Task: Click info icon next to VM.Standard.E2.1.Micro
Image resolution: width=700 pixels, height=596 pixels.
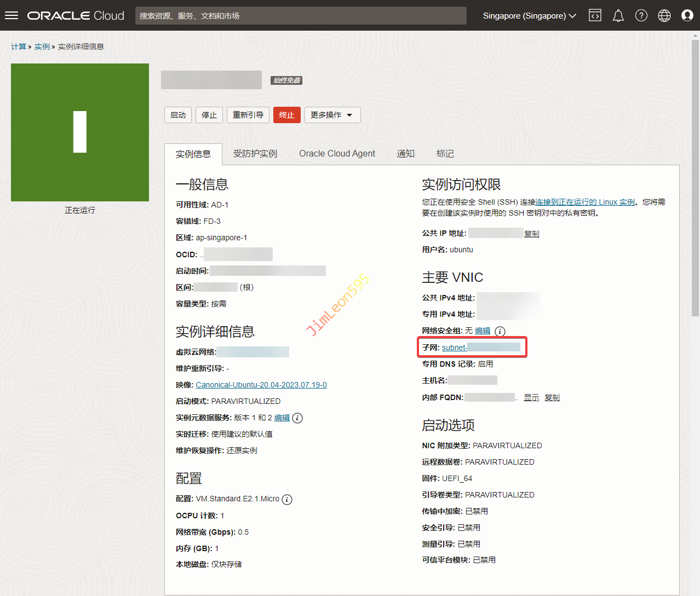Action: (x=287, y=499)
